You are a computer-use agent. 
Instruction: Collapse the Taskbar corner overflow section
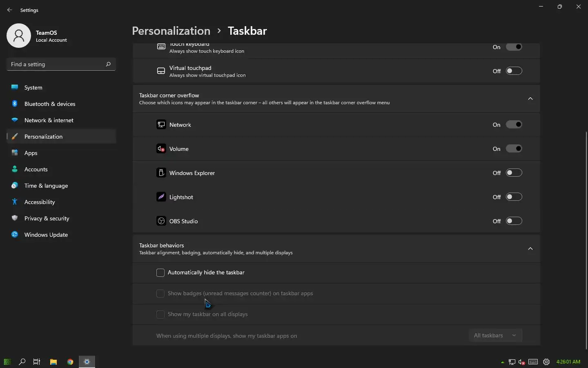[x=530, y=99]
